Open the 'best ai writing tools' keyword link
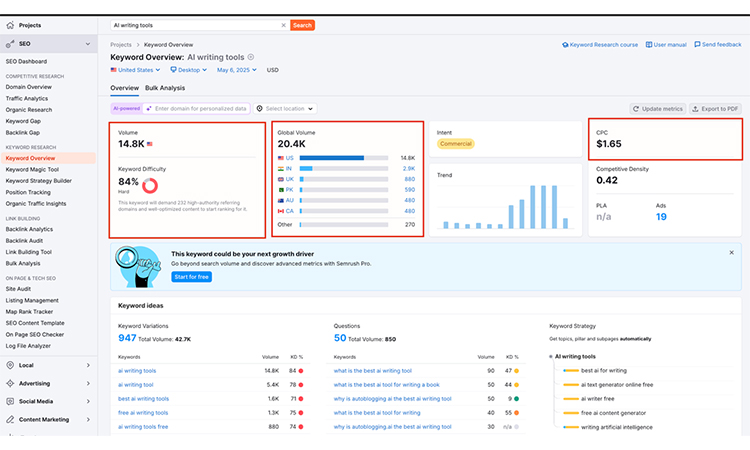This screenshot has height=450, width=750. coord(143,399)
